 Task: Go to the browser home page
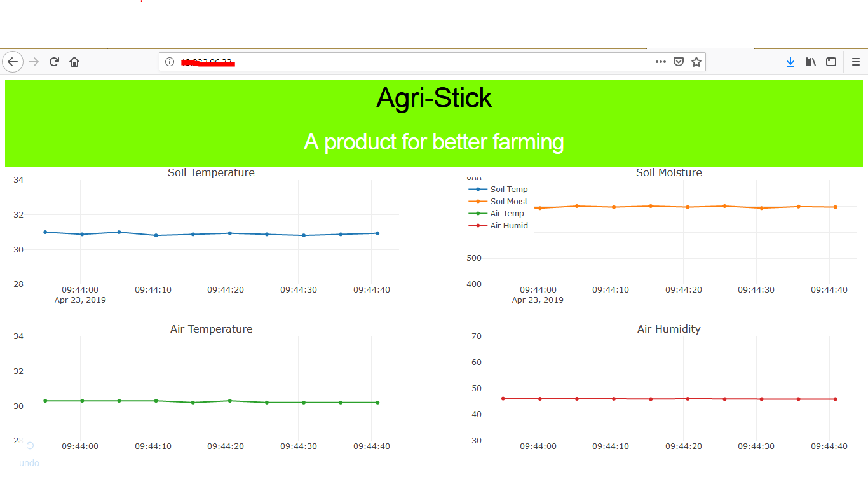(74, 61)
